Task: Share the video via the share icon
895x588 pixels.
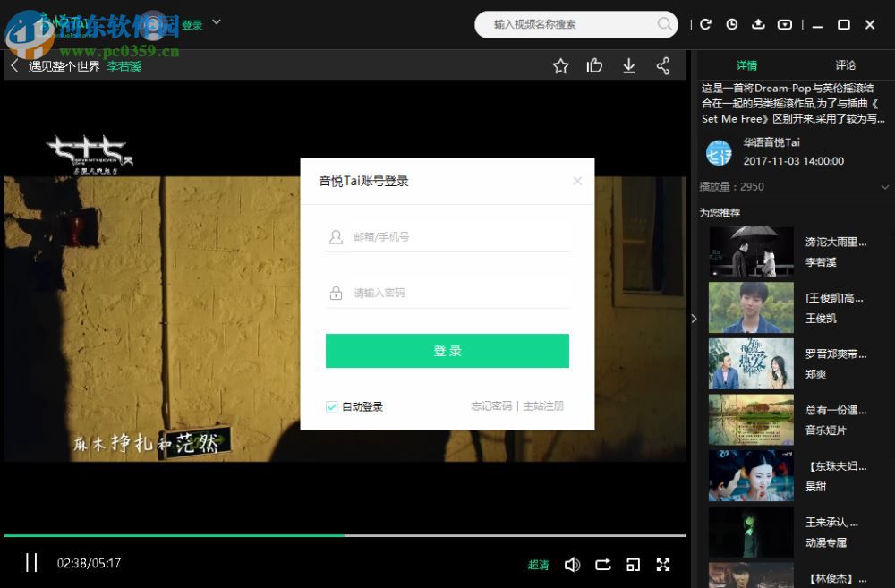Action: 662,65
